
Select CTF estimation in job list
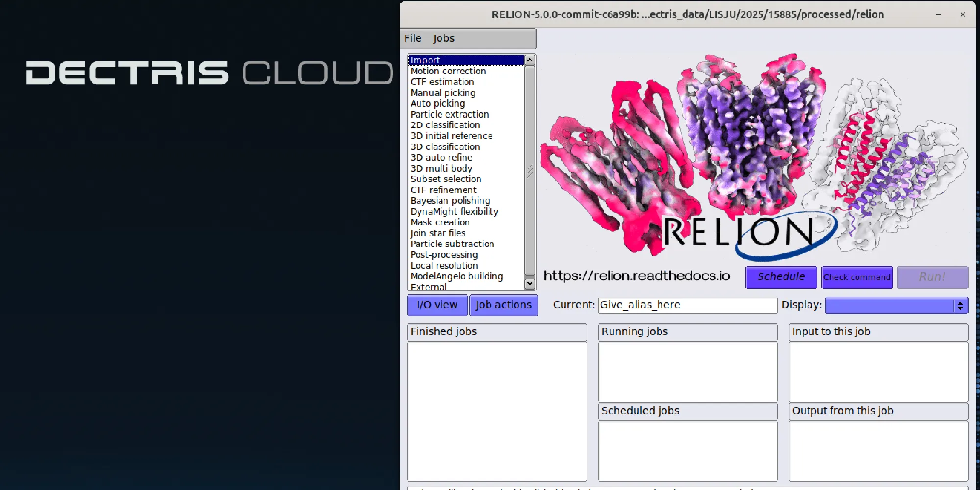coord(466,82)
